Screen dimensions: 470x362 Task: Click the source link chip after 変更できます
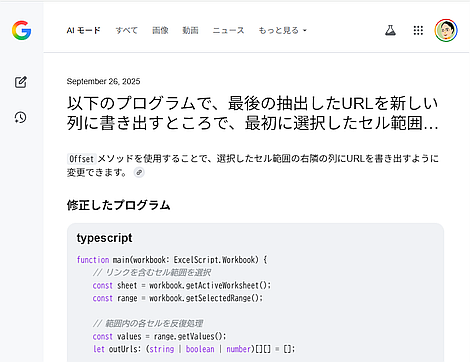coord(139,173)
